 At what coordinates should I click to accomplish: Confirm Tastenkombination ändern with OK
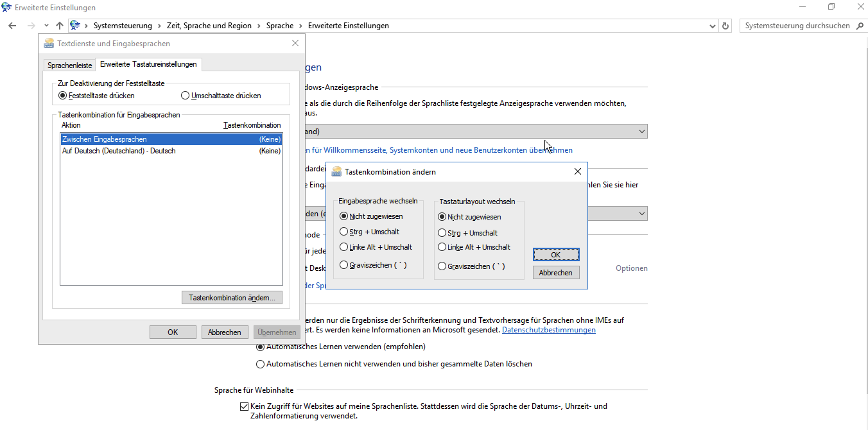tap(556, 255)
